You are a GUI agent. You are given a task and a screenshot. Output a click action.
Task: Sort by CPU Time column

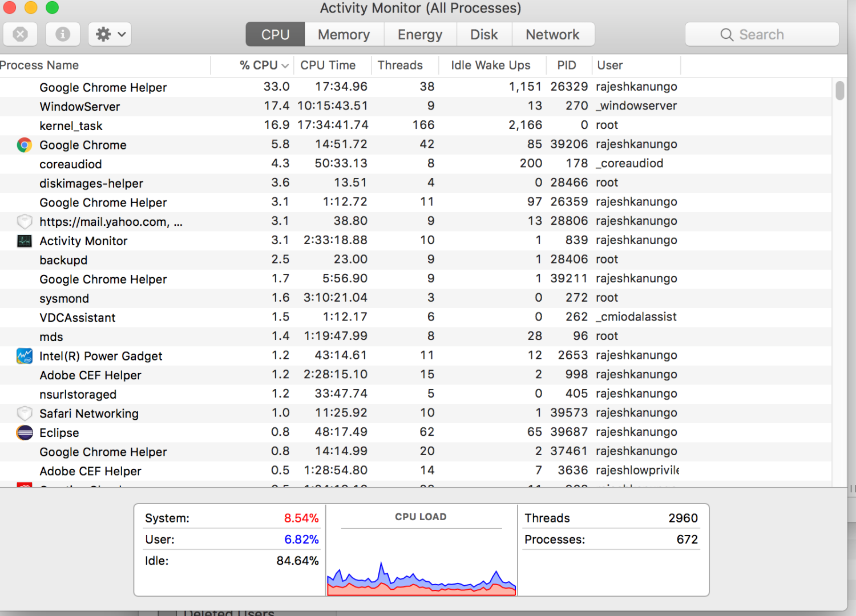click(333, 66)
